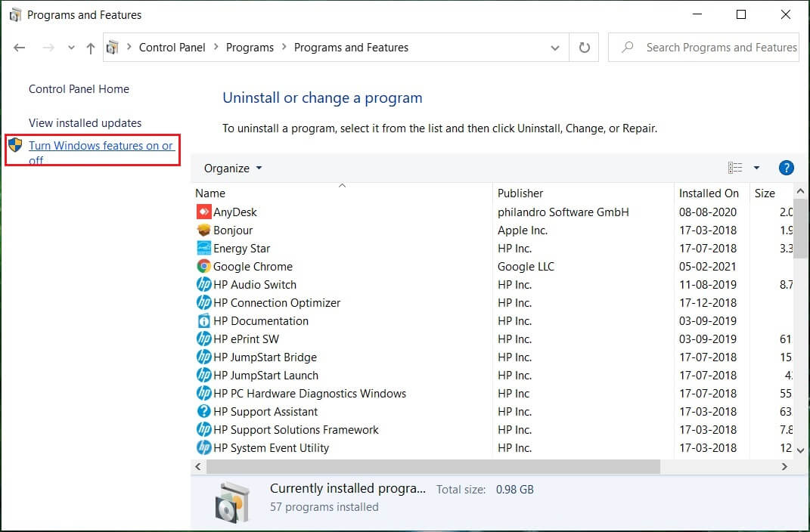The height and width of the screenshot is (532, 810).
Task: Click the HP JumpStart Launch icon
Action: pos(203,375)
